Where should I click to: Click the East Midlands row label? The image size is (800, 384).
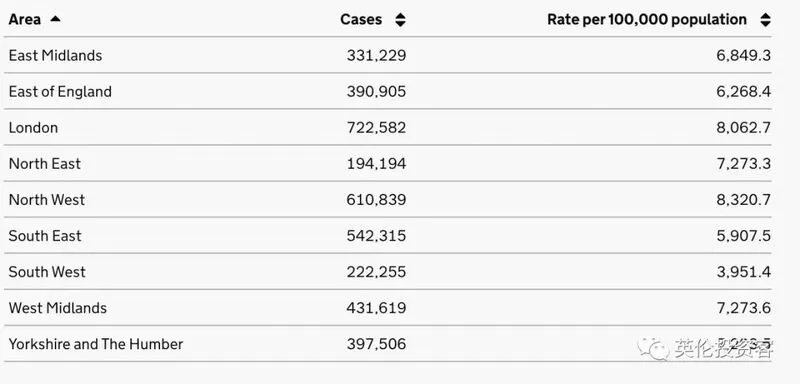[55, 55]
